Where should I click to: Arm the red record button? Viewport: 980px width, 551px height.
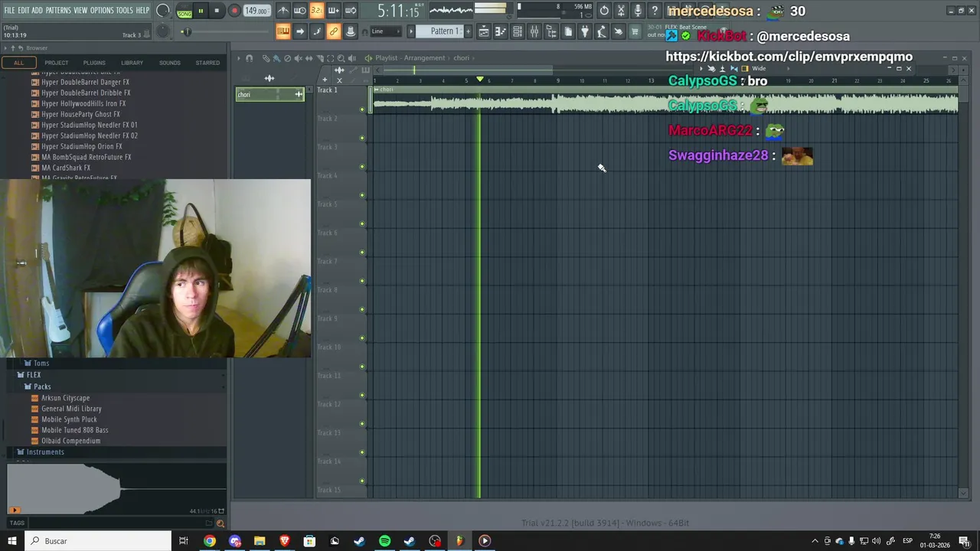pos(234,11)
